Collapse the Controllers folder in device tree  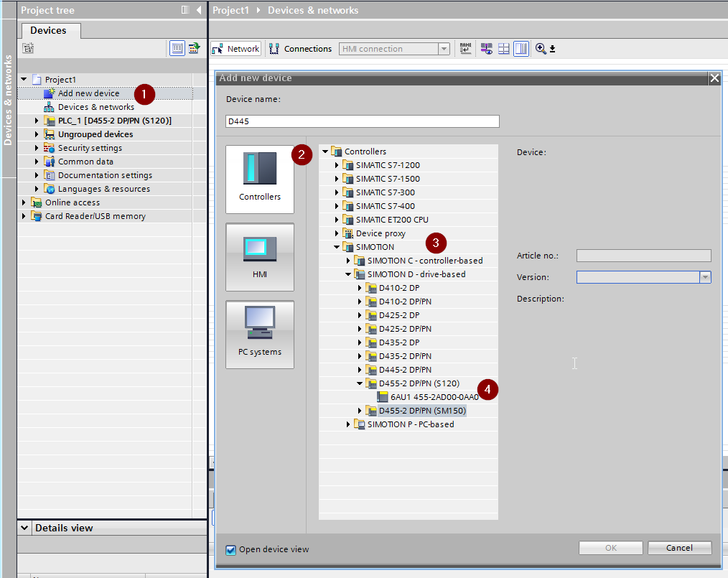[x=325, y=152]
